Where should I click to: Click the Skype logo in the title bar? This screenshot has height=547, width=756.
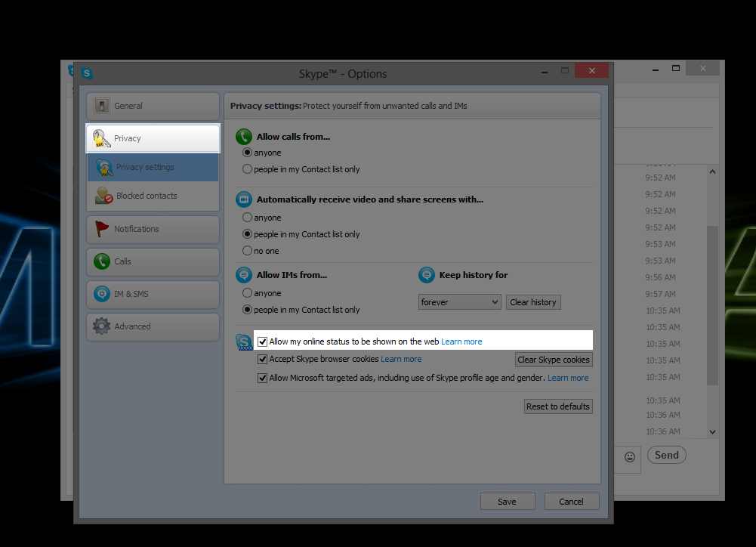(x=87, y=73)
